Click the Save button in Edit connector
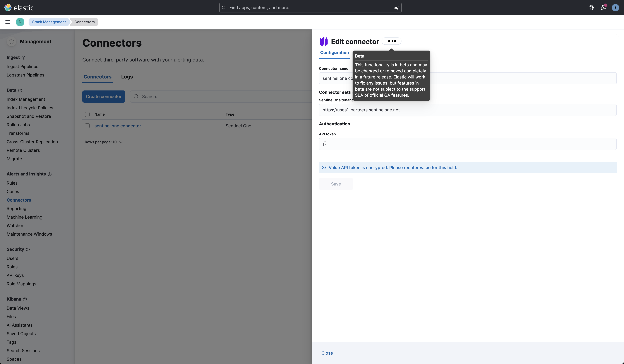 (336, 184)
